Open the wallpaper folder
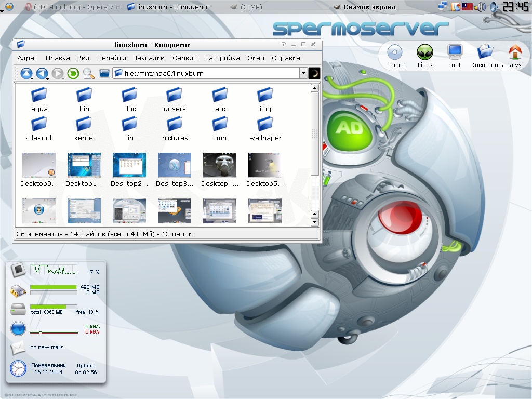 (265, 129)
